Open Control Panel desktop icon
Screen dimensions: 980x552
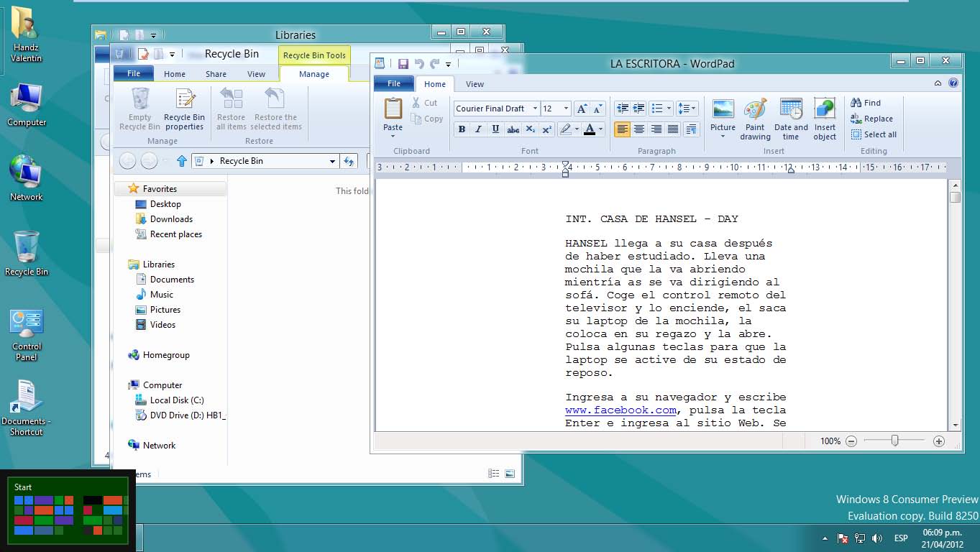pyautogui.click(x=27, y=335)
